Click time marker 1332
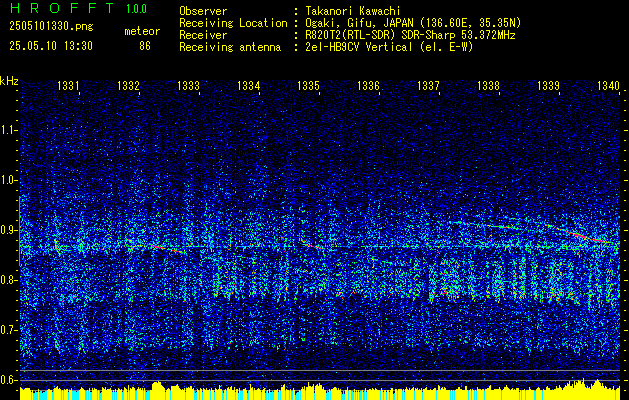Viewport: 629px width, 400px height. [x=128, y=85]
